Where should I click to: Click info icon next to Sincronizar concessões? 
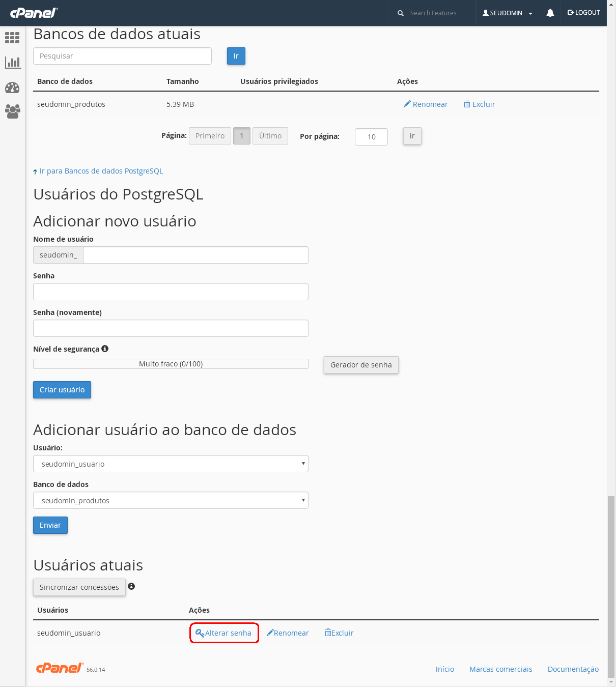(x=131, y=586)
